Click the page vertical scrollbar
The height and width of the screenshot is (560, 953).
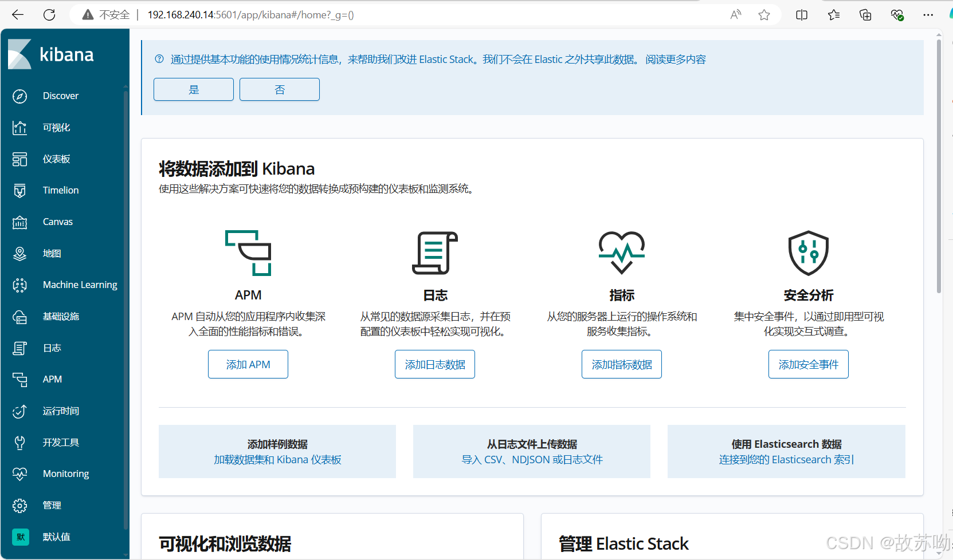click(x=939, y=166)
